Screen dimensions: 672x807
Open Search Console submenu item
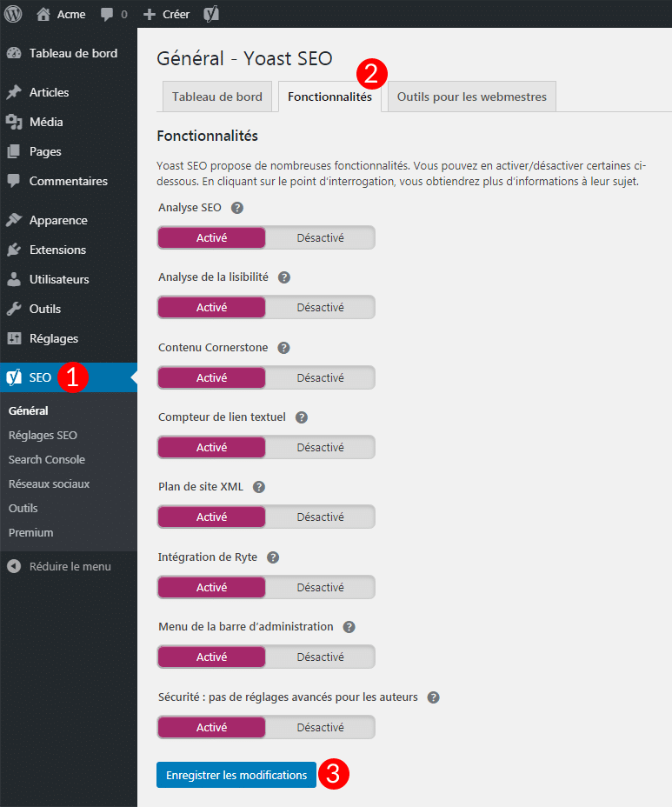click(47, 459)
